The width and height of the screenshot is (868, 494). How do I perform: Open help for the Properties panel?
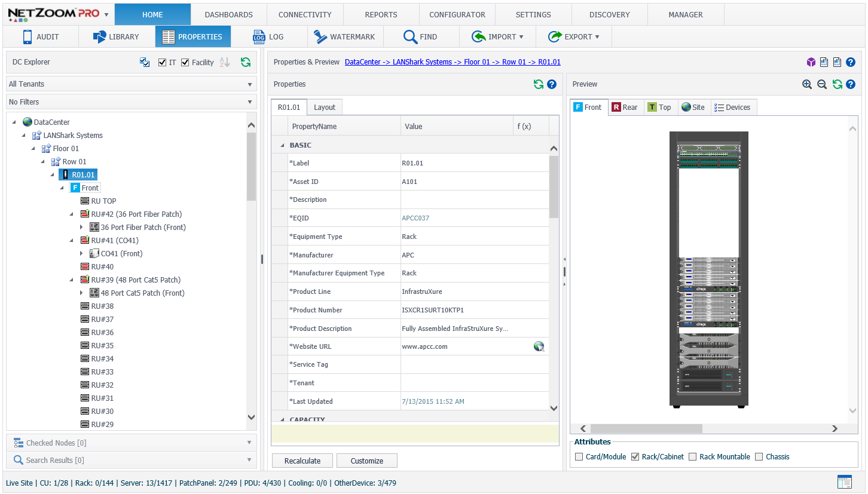pos(552,84)
